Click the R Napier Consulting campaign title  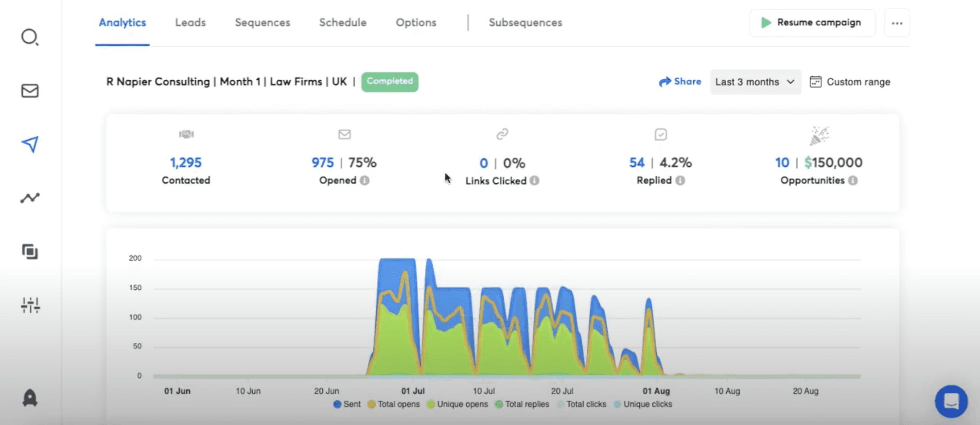click(227, 82)
